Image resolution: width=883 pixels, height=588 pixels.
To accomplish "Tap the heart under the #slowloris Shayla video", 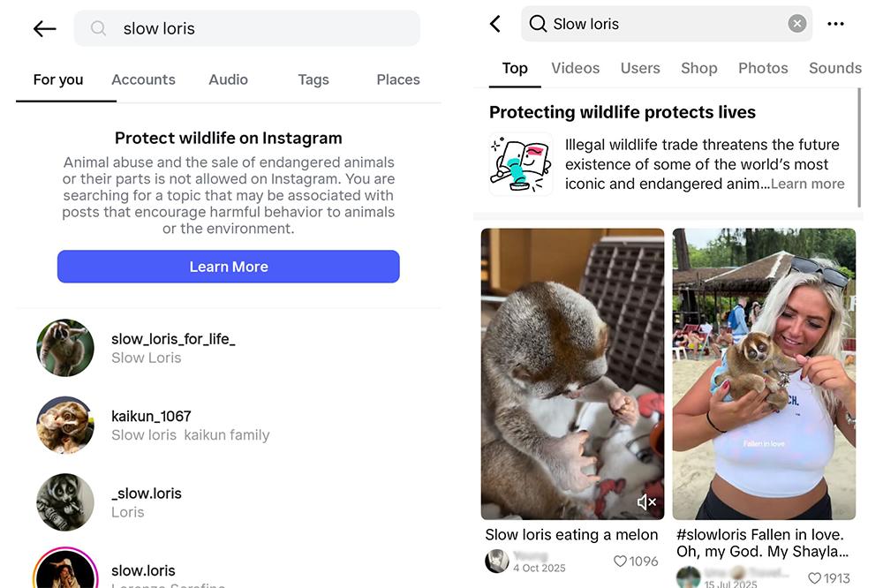I will click(813, 578).
